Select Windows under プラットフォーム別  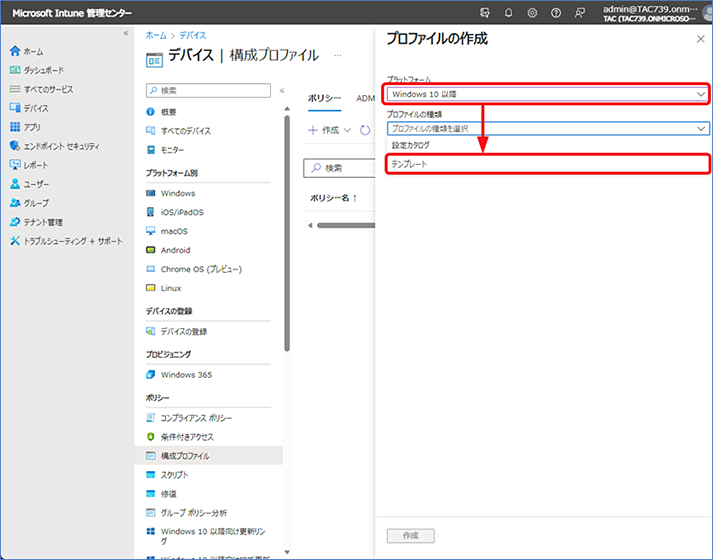coord(171,193)
